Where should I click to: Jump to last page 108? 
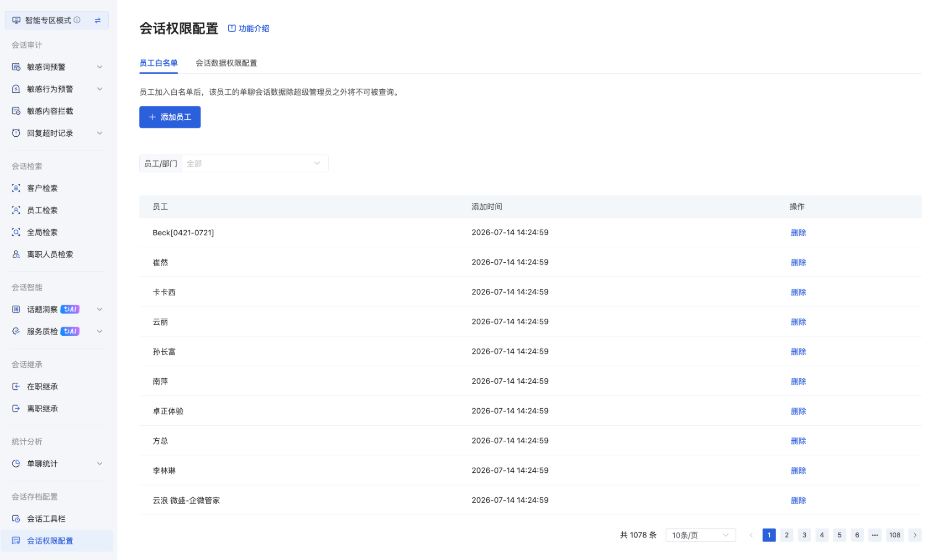tap(895, 535)
